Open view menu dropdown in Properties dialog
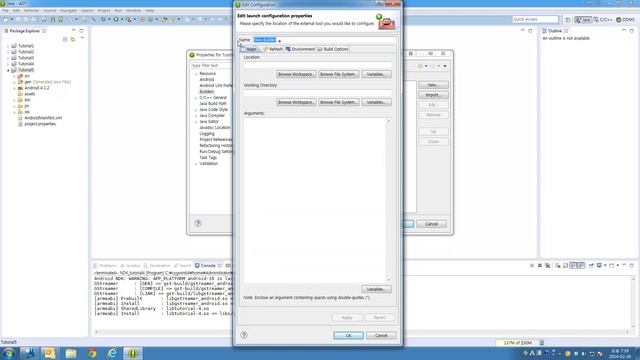This screenshot has height=360, width=640. [445, 66]
